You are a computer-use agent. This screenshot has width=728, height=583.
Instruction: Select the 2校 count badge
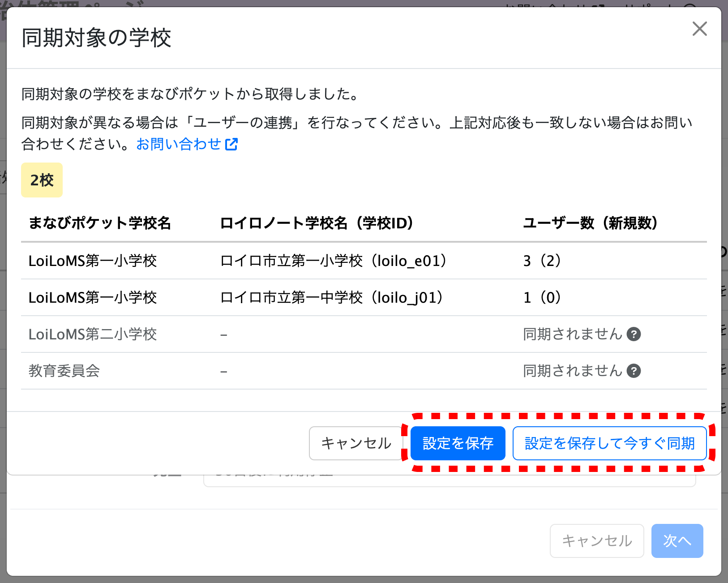pos(42,180)
